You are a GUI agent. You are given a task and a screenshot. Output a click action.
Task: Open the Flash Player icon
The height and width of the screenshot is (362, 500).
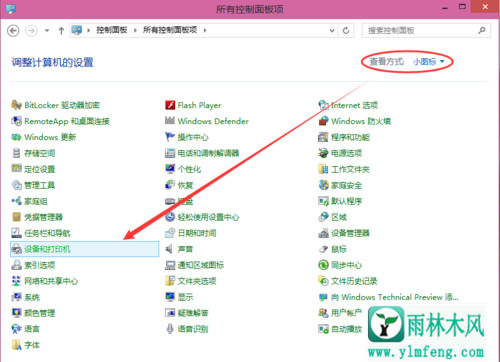pos(170,105)
